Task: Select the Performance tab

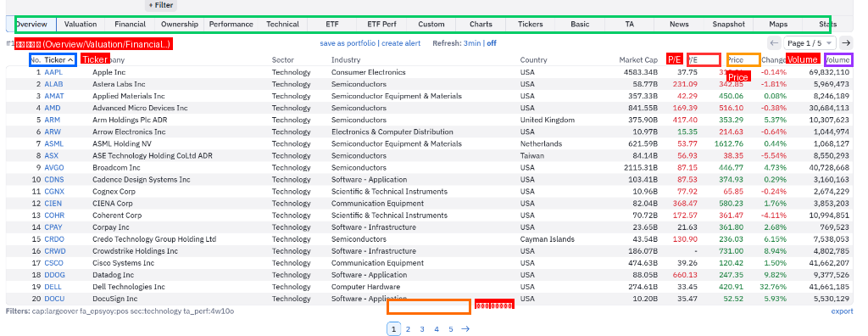Action: click(231, 25)
